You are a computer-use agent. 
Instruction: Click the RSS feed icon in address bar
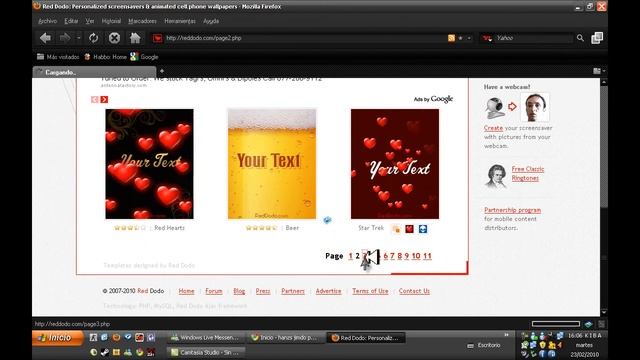(x=451, y=38)
